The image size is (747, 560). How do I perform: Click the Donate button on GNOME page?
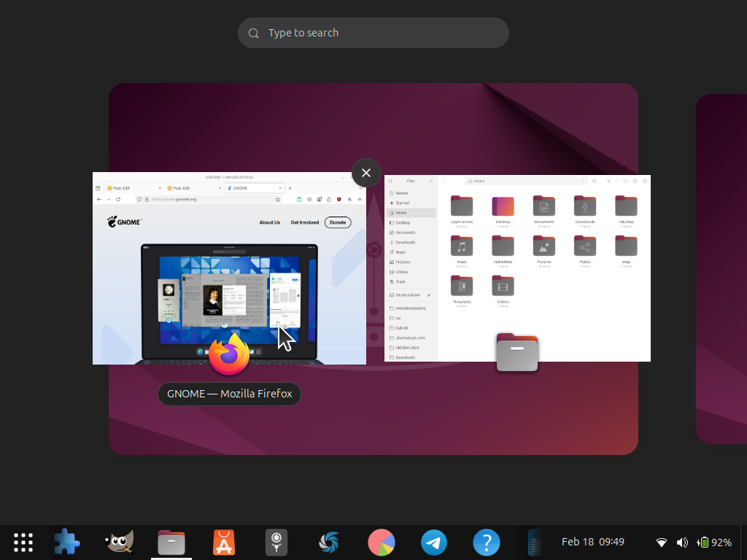(x=338, y=222)
